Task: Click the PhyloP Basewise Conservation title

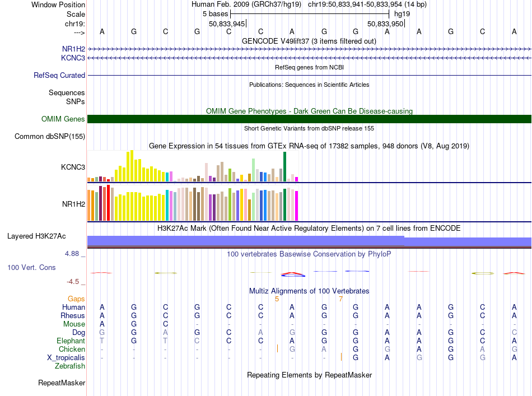Action: (x=309, y=254)
